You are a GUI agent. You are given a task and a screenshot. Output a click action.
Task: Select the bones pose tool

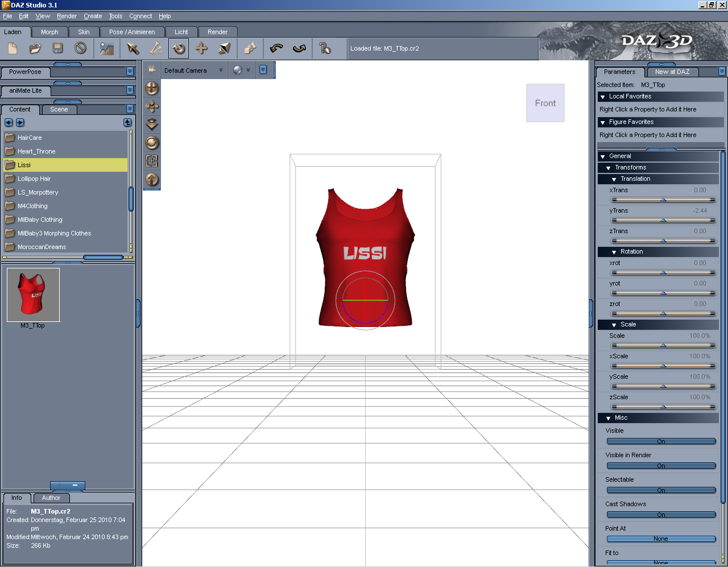pyautogui.click(x=156, y=48)
